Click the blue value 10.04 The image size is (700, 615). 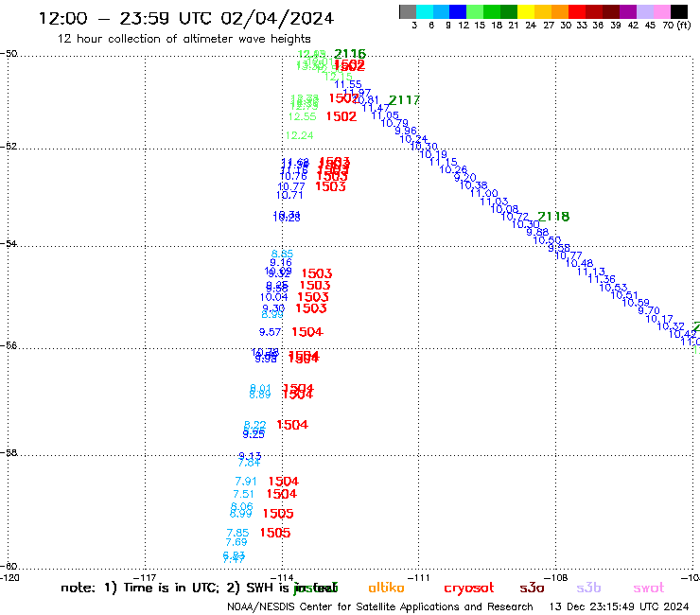tap(274, 297)
